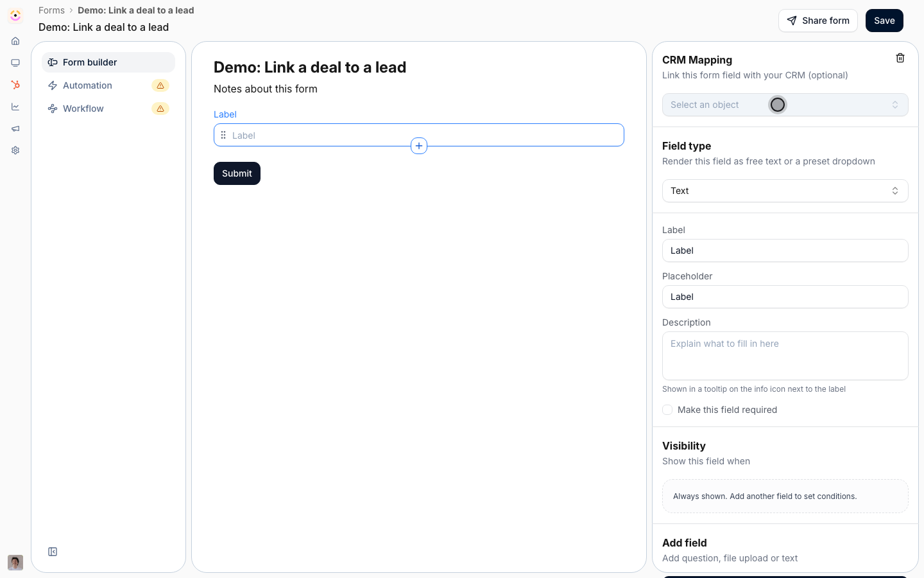Open the Home icon in the sidebar
924x578 pixels.
click(x=15, y=41)
